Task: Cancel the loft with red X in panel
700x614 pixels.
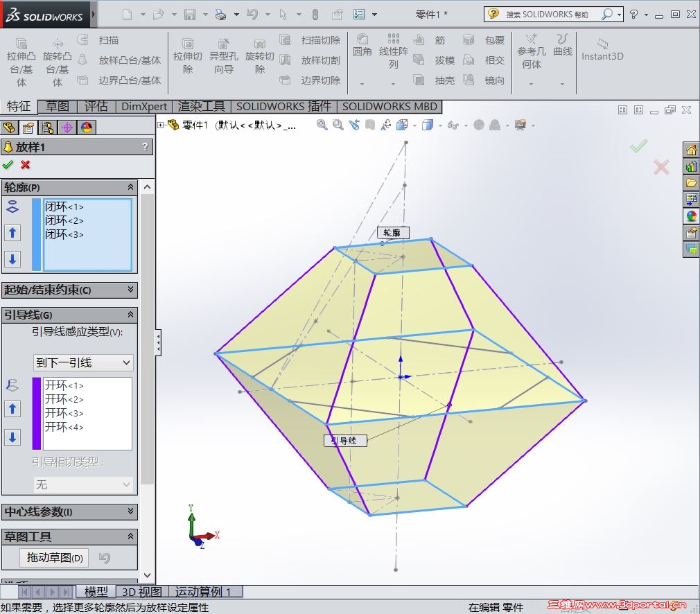Action: tap(26, 165)
